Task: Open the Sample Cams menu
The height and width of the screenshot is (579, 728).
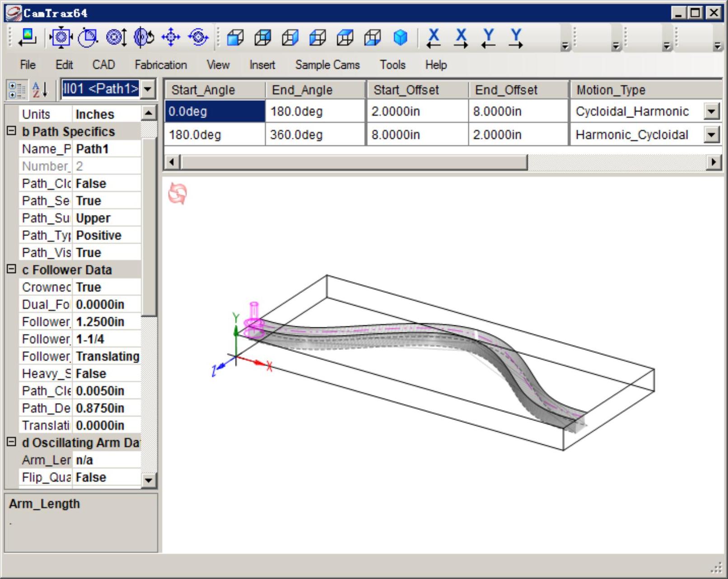Action: pos(327,65)
